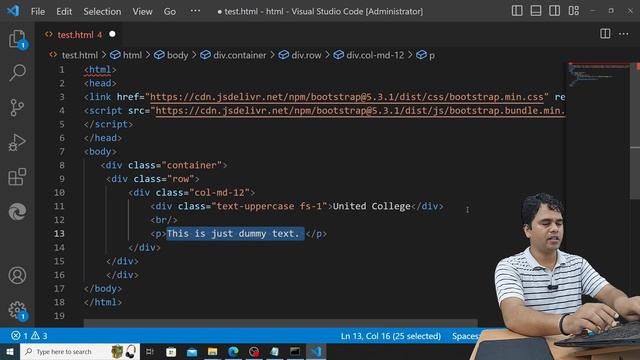The width and height of the screenshot is (640, 360).
Task: Toggle the bottom panel layout icon
Action: coord(536,11)
